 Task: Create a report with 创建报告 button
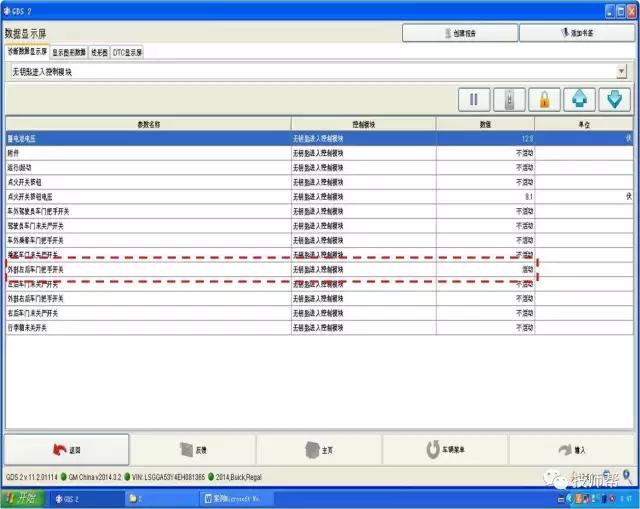point(460,33)
